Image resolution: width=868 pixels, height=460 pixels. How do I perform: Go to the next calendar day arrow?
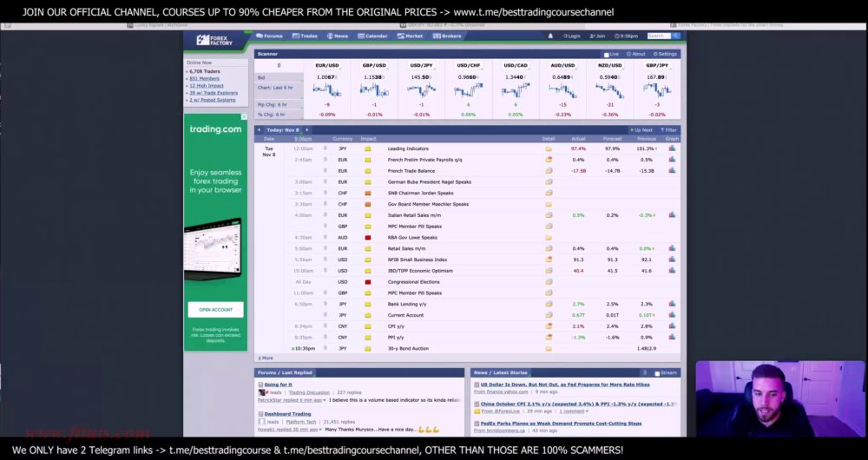click(x=307, y=130)
